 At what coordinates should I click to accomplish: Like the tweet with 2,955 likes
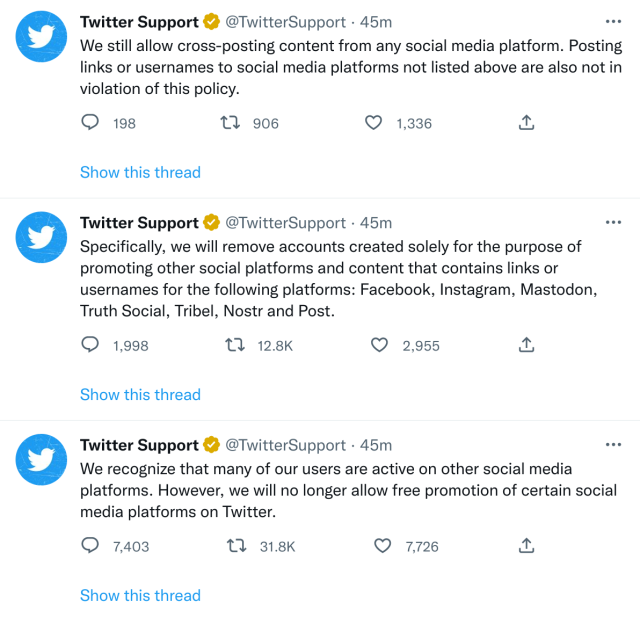[x=379, y=345]
